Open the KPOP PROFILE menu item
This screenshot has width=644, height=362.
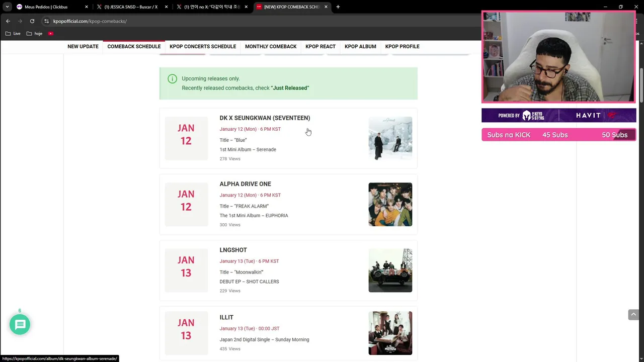coord(402,46)
